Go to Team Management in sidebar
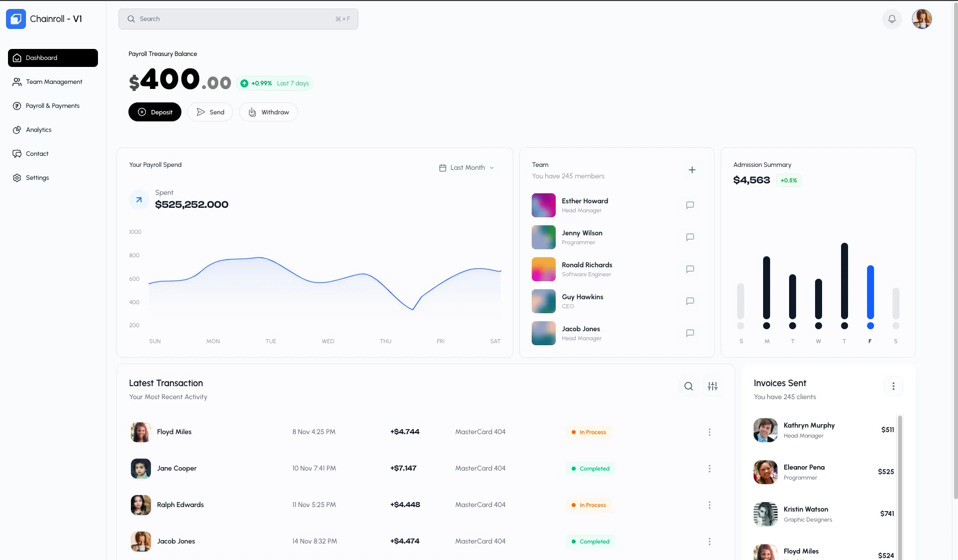Image resolution: width=958 pixels, height=560 pixels. pyautogui.click(x=53, y=82)
